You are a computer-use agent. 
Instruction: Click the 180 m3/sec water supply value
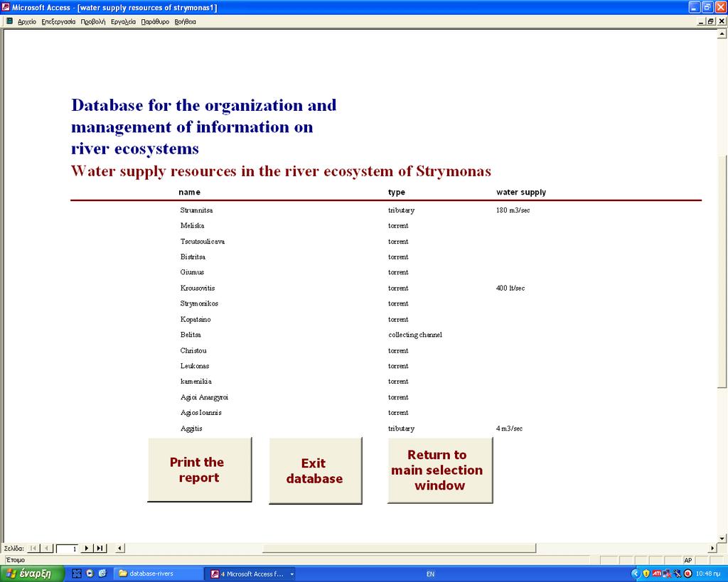point(513,210)
